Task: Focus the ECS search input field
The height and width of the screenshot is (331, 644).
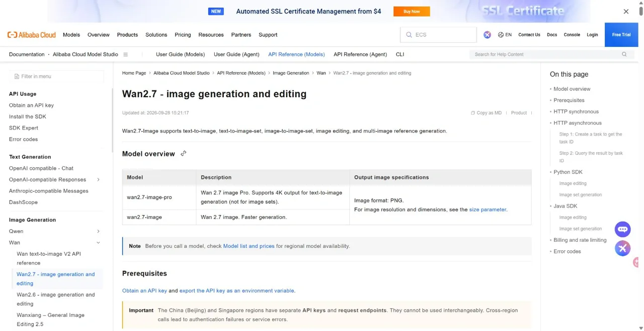Action: pyautogui.click(x=438, y=35)
